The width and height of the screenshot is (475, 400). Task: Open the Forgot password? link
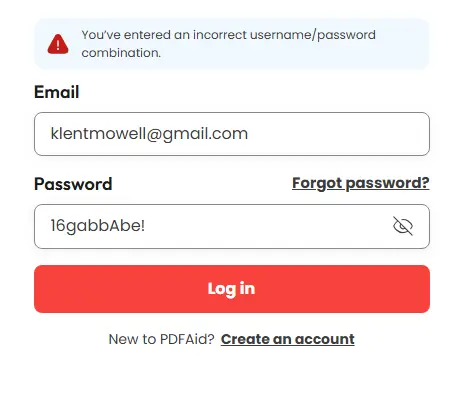click(361, 183)
